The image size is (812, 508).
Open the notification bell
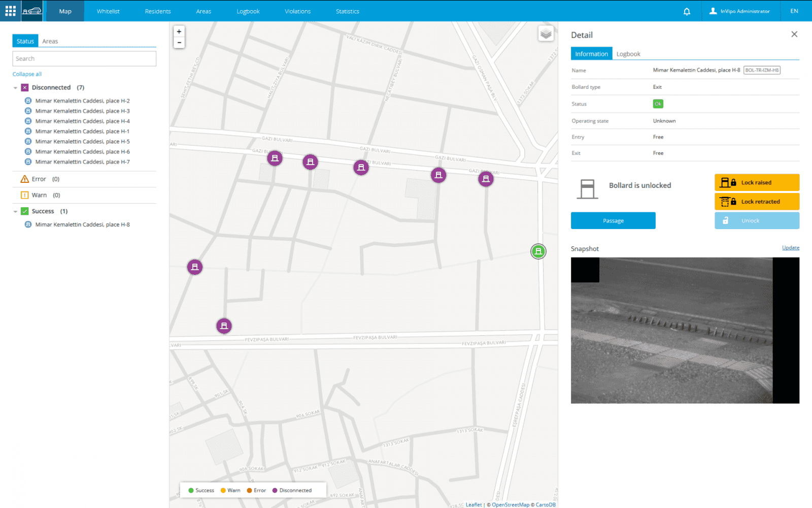coord(687,11)
